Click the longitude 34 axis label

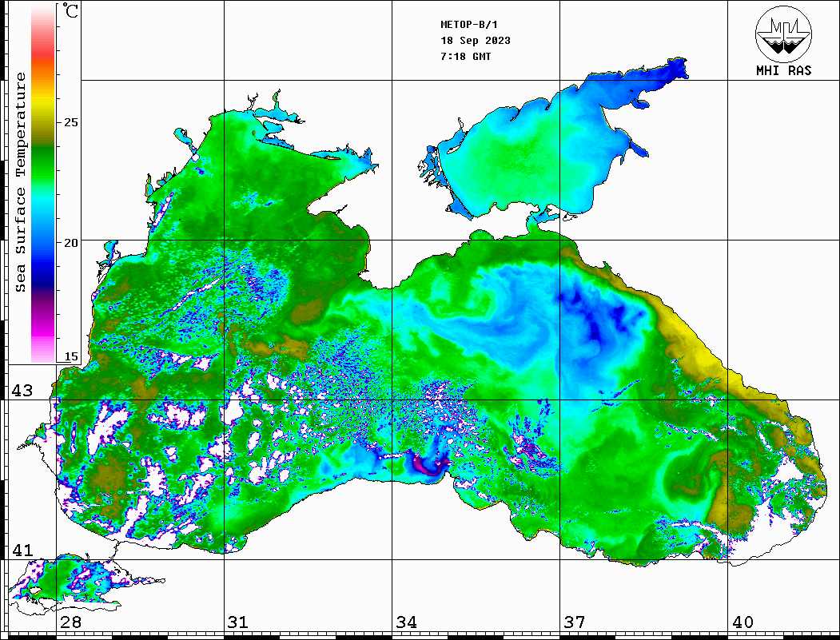(406, 622)
